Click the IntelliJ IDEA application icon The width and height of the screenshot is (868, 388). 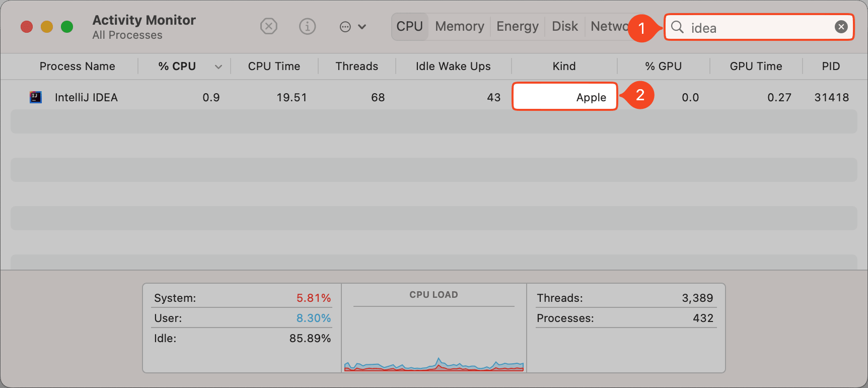click(x=35, y=97)
